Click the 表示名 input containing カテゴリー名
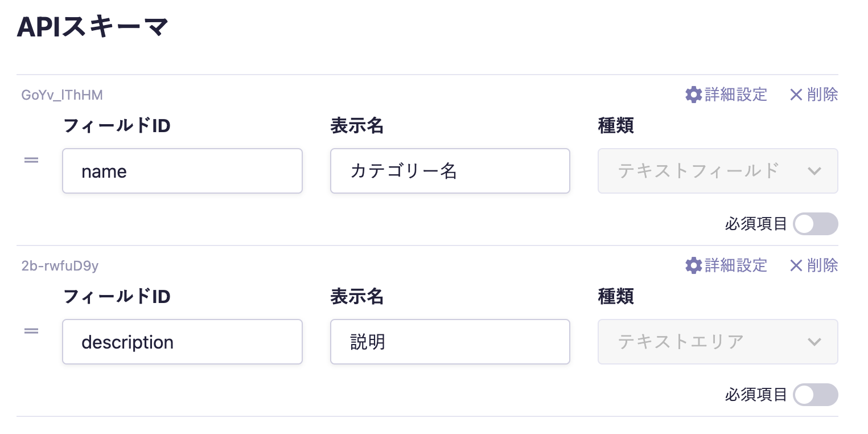The height and width of the screenshot is (434, 868). tap(450, 171)
